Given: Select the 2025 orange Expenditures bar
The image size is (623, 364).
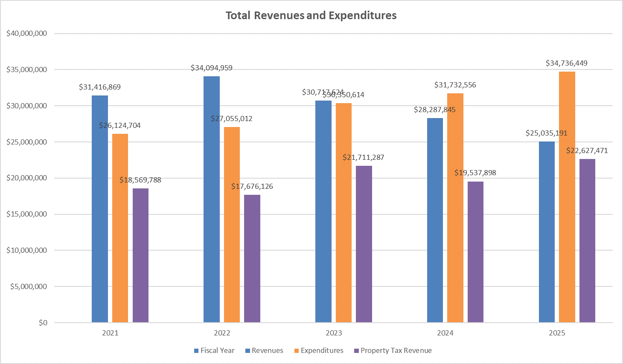Looking at the screenshot, I should tap(567, 197).
